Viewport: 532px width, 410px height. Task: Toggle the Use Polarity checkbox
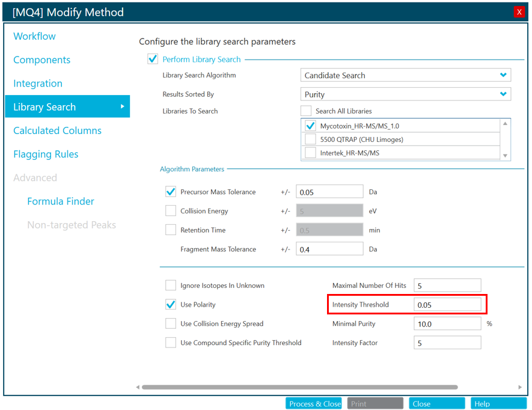click(x=171, y=305)
